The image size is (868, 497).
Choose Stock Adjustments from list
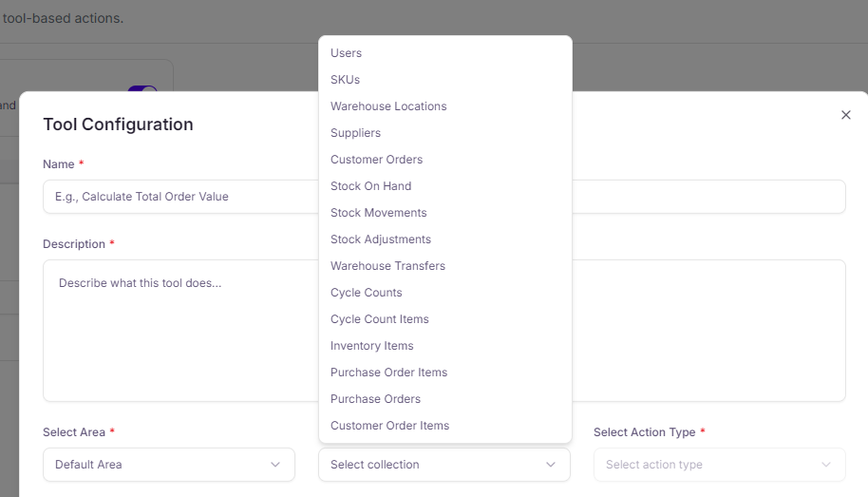pos(381,239)
